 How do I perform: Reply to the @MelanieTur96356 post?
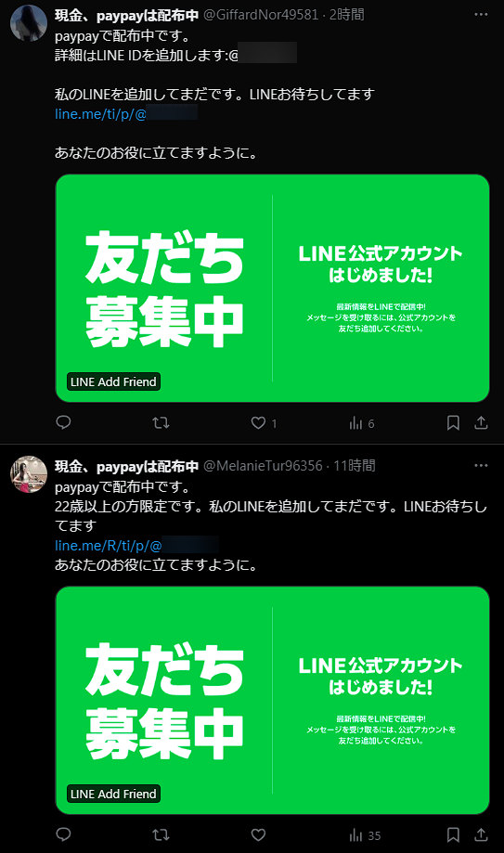click(64, 834)
